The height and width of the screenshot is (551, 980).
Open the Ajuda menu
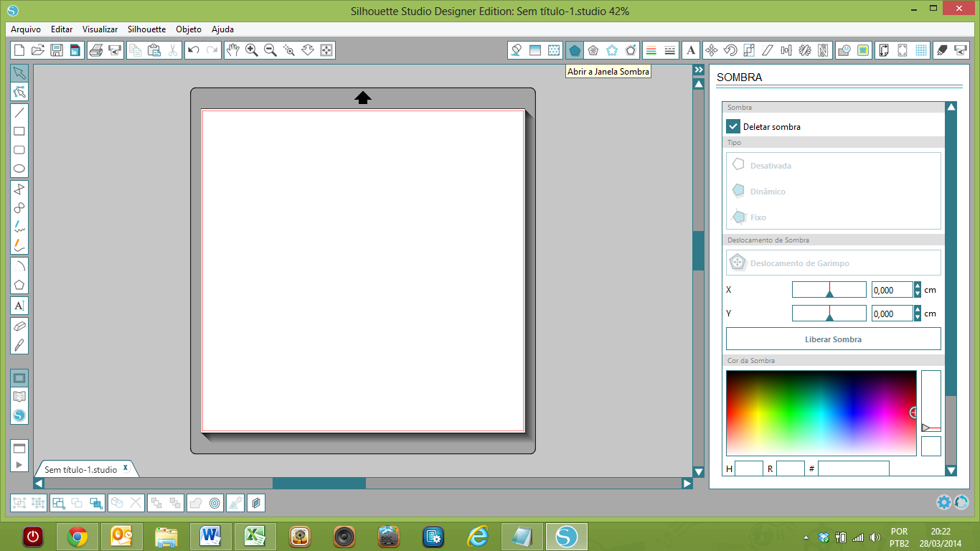pyautogui.click(x=222, y=29)
